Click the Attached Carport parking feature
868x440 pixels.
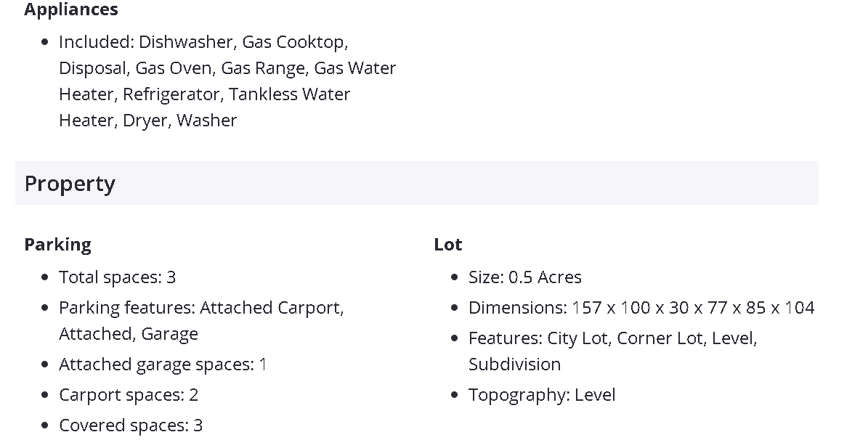[270, 308]
